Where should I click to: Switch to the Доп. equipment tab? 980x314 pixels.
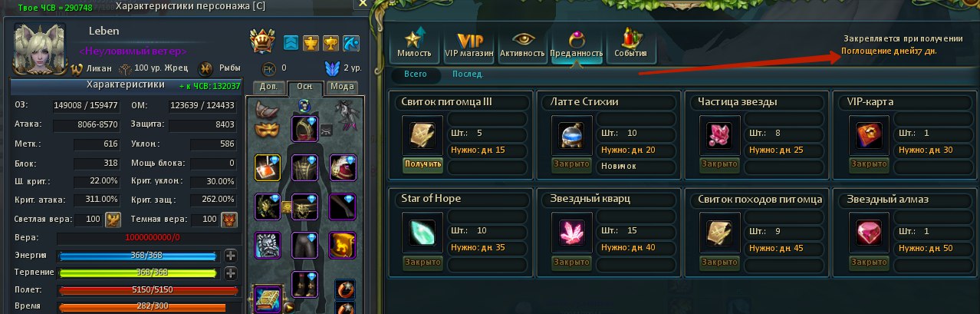click(268, 87)
